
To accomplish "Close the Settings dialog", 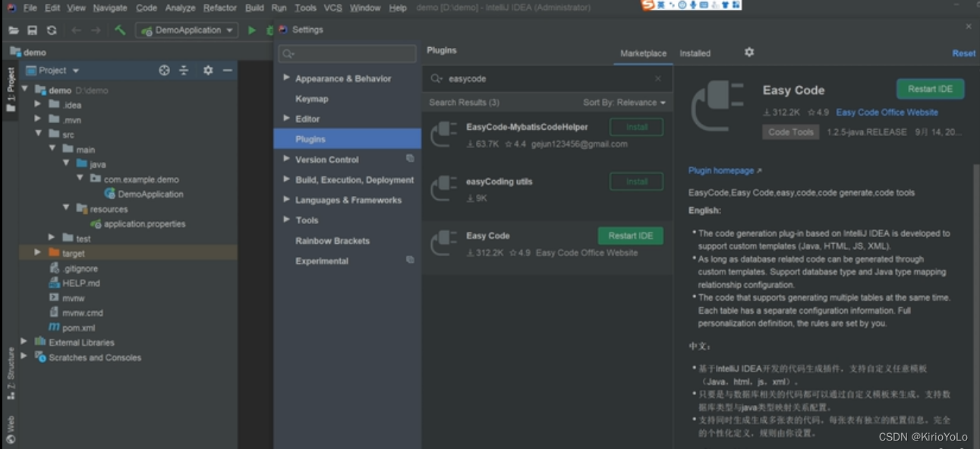I will [969, 27].
